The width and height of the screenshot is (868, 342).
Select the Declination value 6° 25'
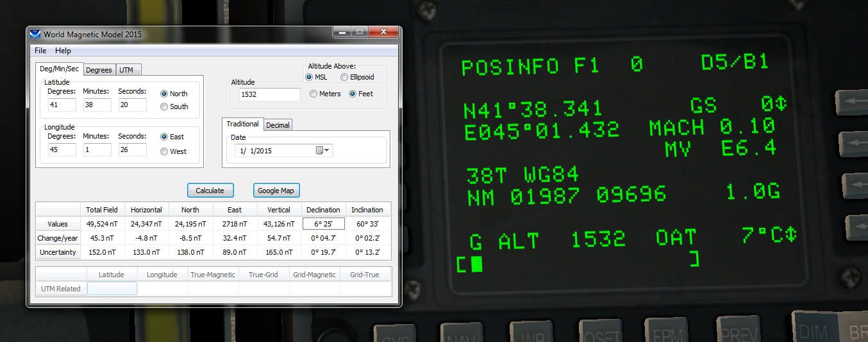[323, 224]
